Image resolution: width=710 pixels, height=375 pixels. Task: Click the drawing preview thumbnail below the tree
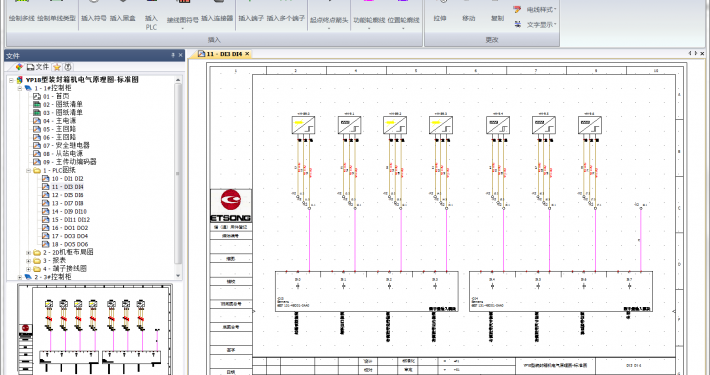coord(95,329)
